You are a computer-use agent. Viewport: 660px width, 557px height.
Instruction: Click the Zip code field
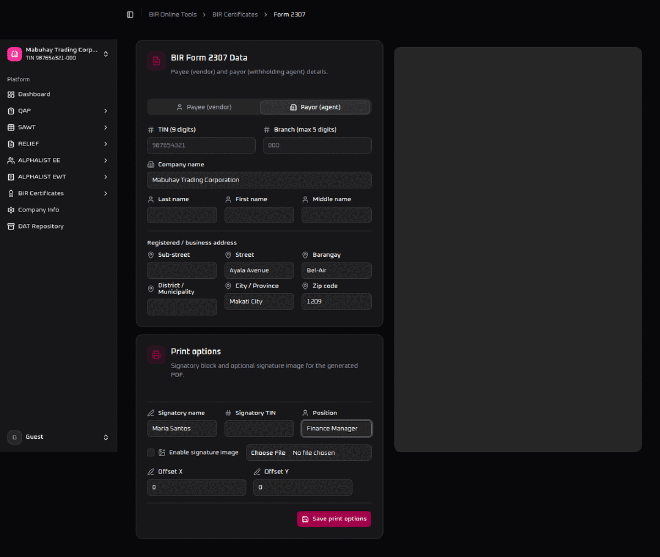point(336,301)
